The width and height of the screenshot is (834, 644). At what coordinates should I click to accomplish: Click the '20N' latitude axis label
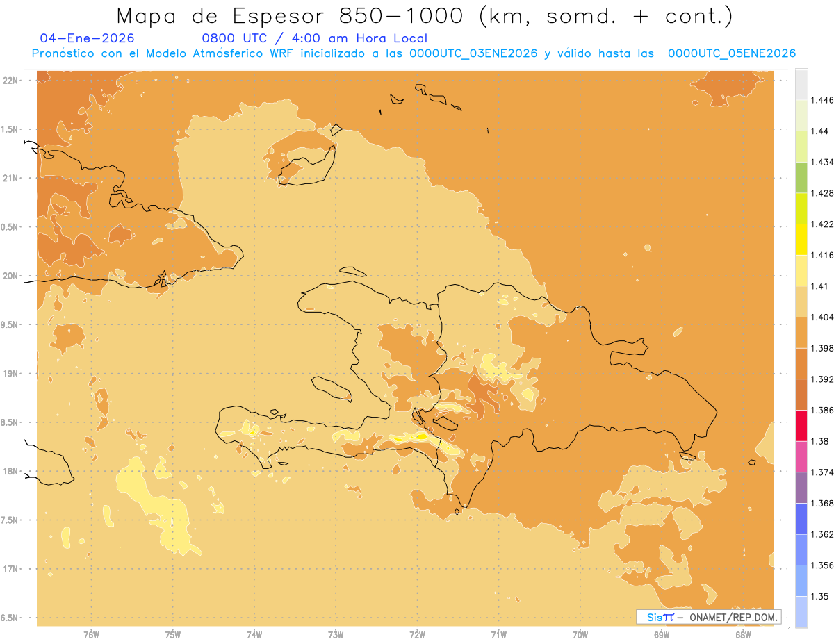click(10, 276)
